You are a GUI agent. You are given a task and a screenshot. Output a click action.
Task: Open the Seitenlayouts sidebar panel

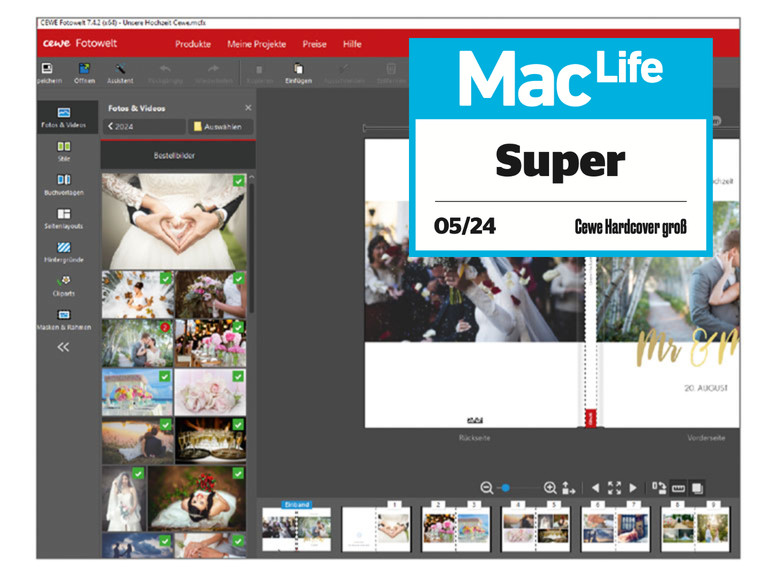64,218
